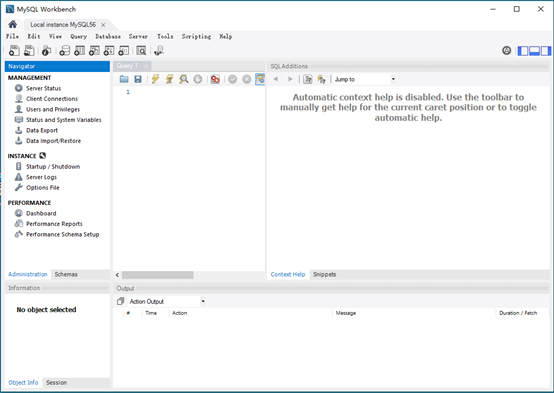Open the Tools menu
Screen dimensions: 554x393
pos(165,36)
